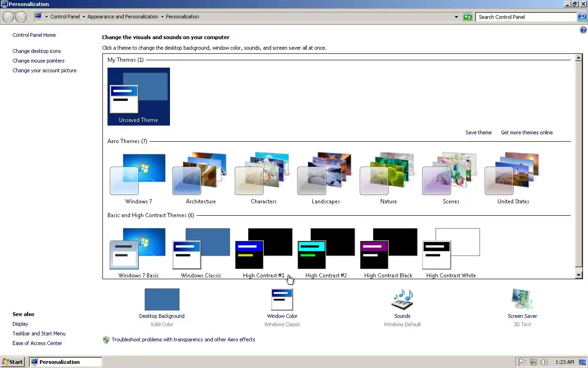Expand Appearance and Personalization breadcrumb arrow
The height and width of the screenshot is (368, 588).
[x=162, y=17]
